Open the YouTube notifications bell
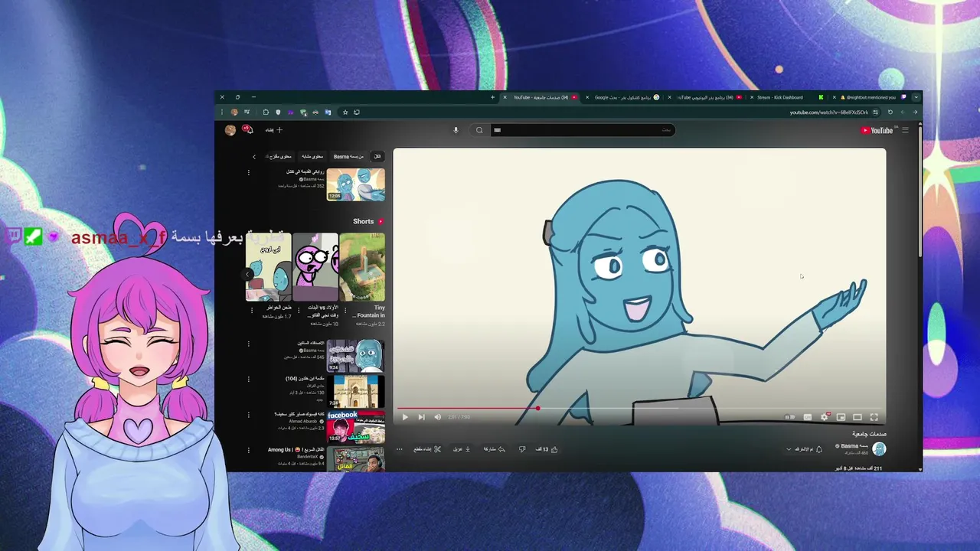980x551 pixels. tap(247, 130)
